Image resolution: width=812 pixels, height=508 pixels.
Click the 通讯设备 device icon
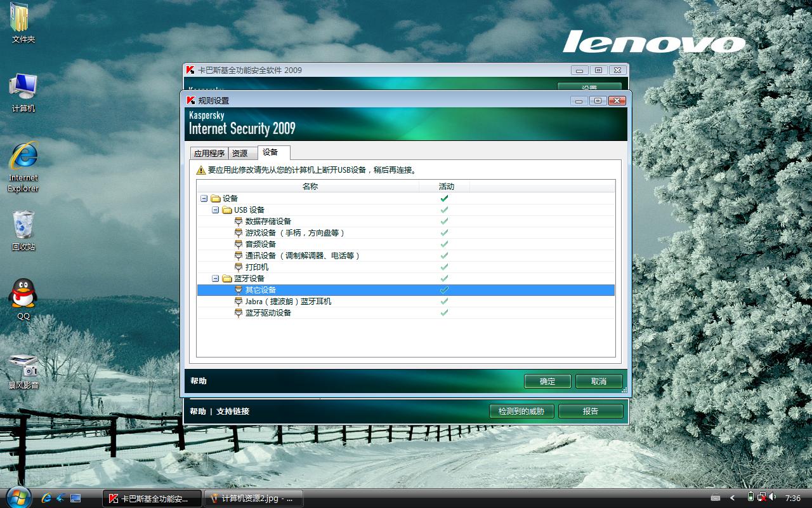point(239,256)
